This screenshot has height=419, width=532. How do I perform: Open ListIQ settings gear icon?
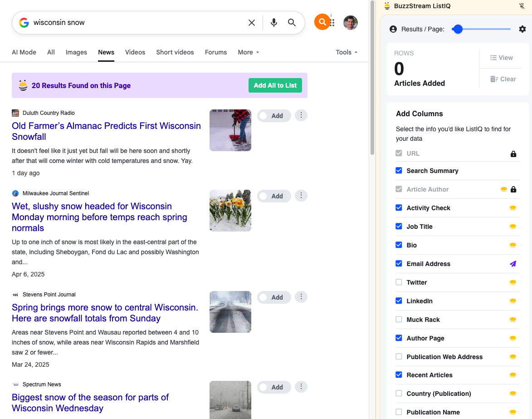pyautogui.click(x=522, y=29)
